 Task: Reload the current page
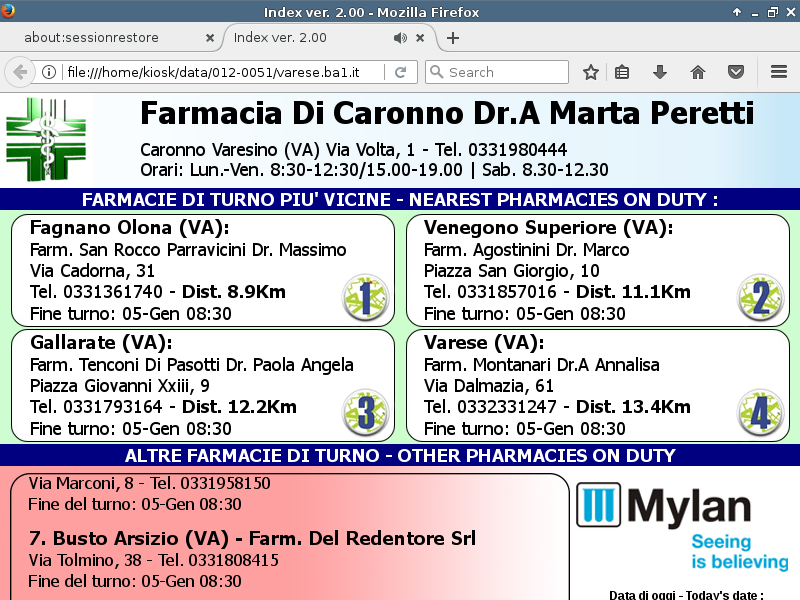tap(400, 72)
